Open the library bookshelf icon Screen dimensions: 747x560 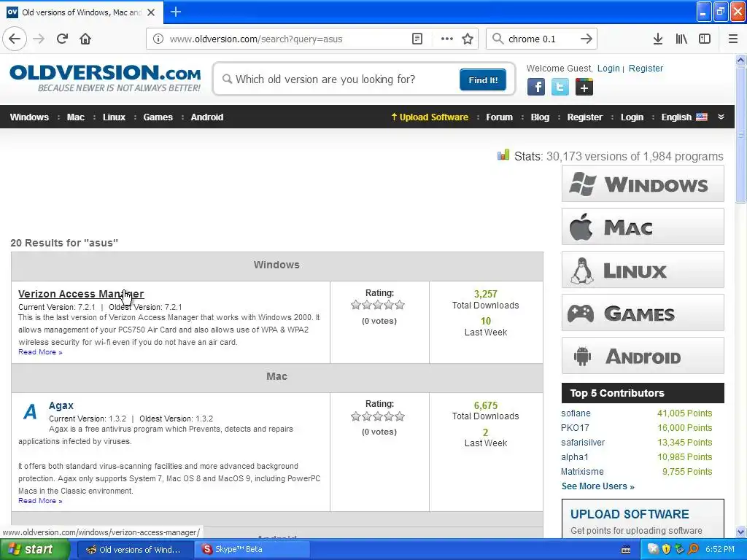(x=681, y=39)
